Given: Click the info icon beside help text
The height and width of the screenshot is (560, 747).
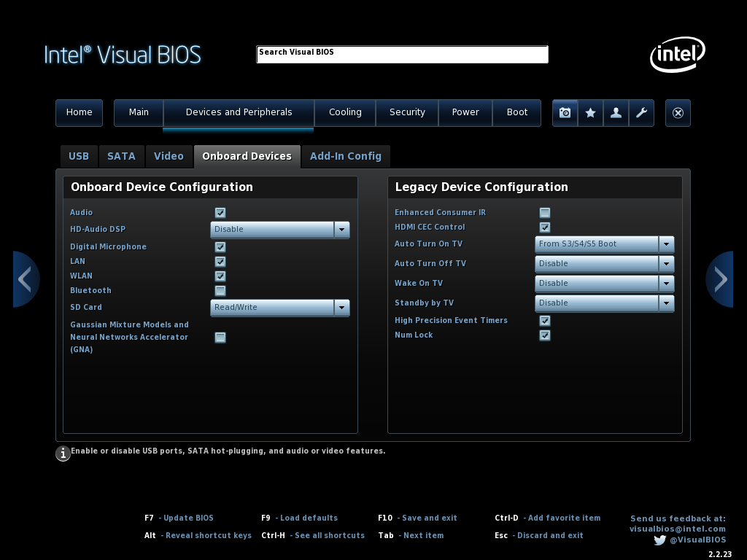Looking at the screenshot, I should (x=63, y=454).
